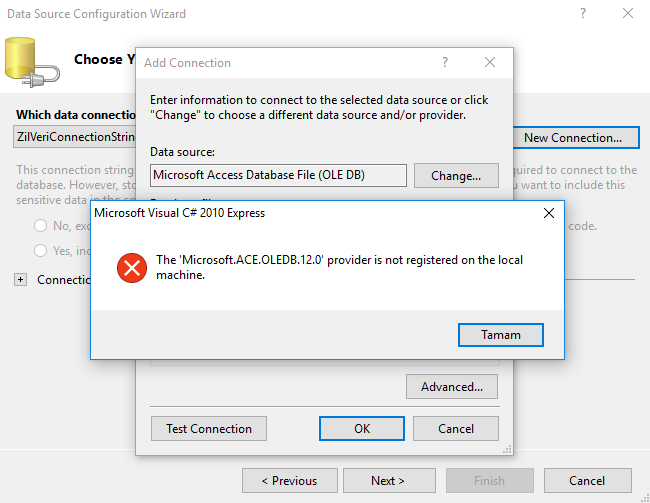
Task: Select the 'No, exclude' radio option
Action: [x=41, y=226]
